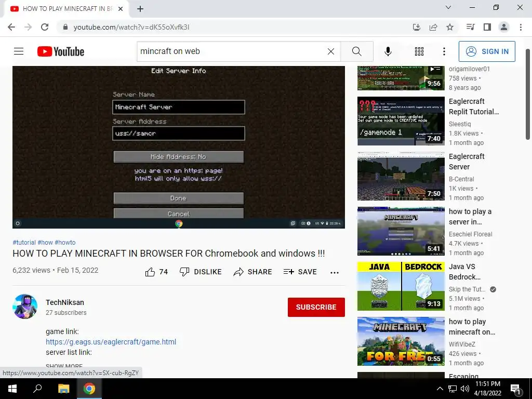Image resolution: width=532 pixels, height=399 pixels.
Task: Open the YouTube hamburger guide menu
Action: 19,51
